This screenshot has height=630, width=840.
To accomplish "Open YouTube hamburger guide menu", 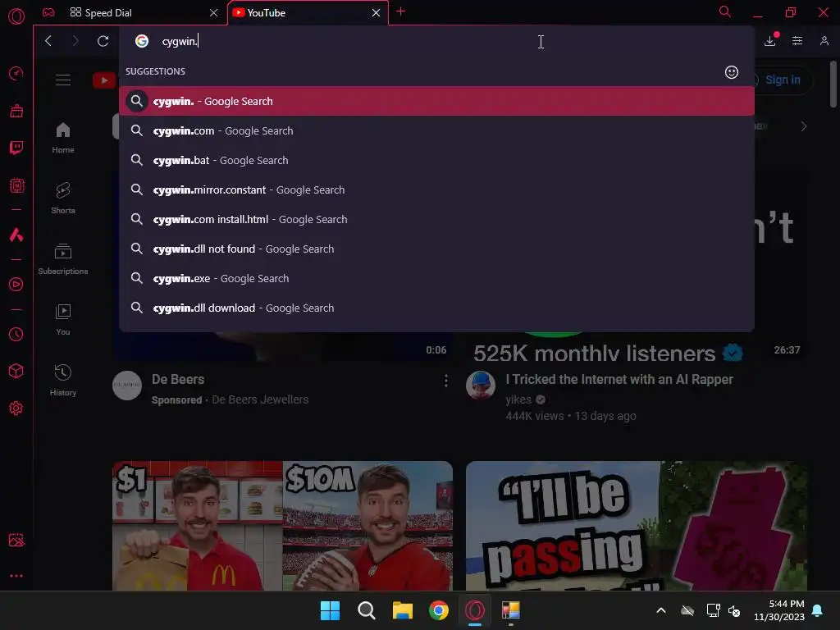I will [63, 80].
